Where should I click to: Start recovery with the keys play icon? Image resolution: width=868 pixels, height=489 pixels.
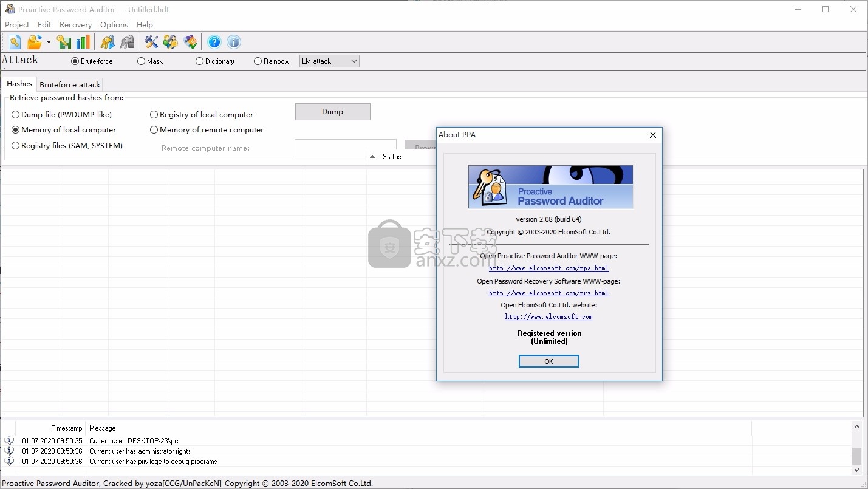tap(108, 42)
